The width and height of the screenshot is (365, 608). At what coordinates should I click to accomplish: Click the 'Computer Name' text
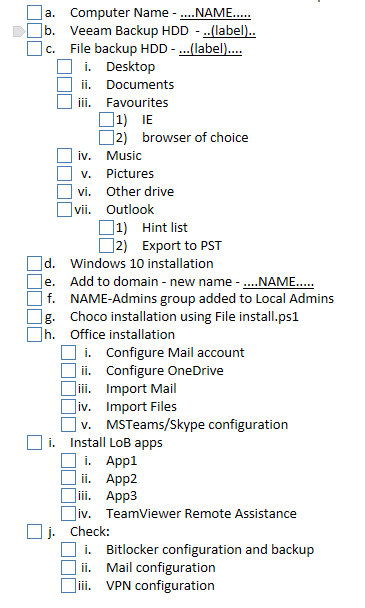click(x=119, y=13)
